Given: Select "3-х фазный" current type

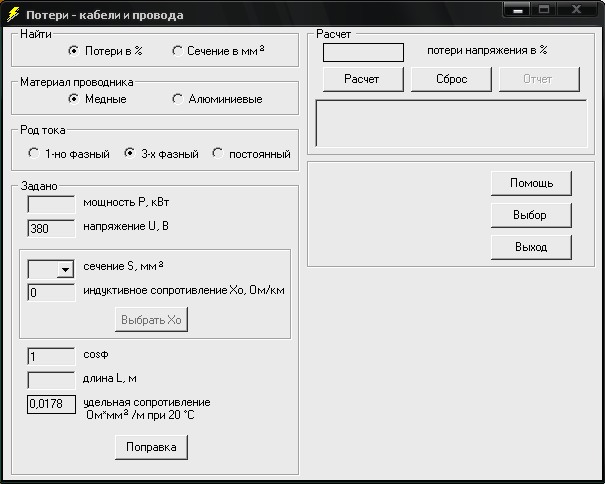Looking at the screenshot, I should coord(129,154).
